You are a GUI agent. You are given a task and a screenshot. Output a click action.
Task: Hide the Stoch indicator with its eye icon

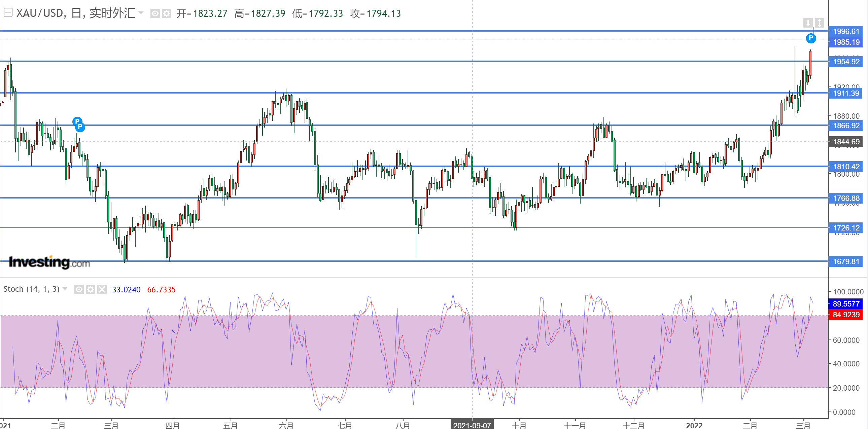click(79, 289)
